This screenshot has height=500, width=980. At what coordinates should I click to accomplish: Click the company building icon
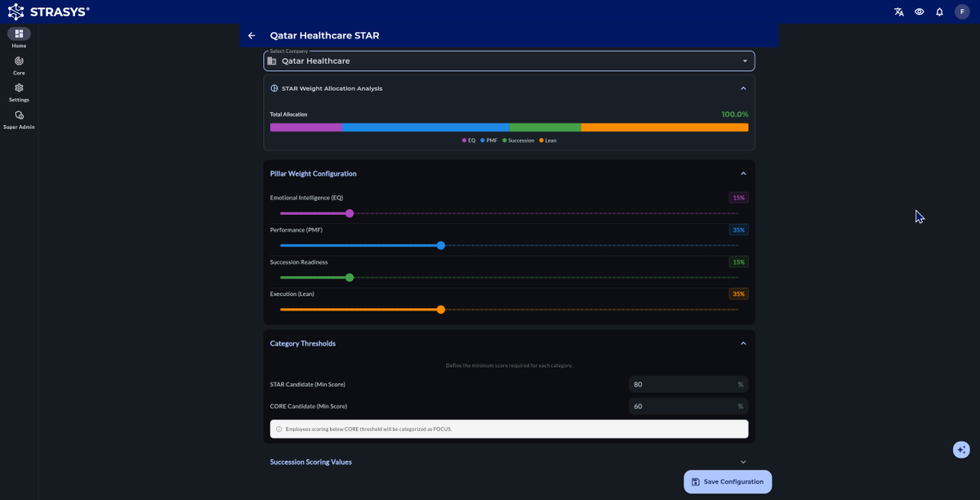pyautogui.click(x=272, y=61)
